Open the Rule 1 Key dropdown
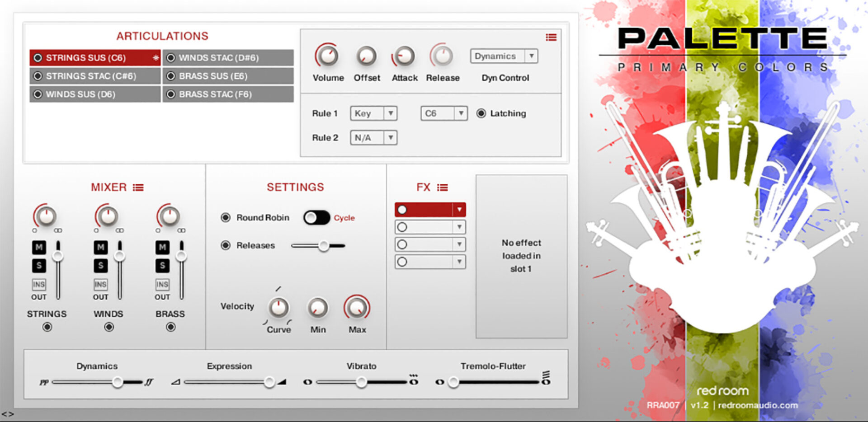Screen dimensions: 868x422 [x=373, y=113]
